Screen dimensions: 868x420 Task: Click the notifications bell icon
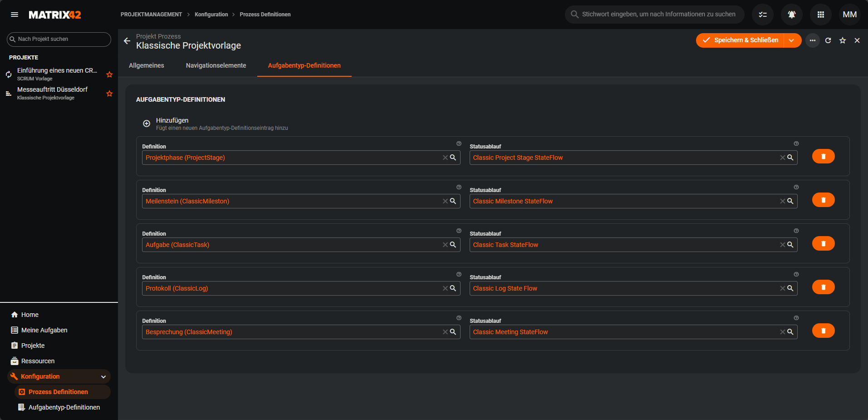tap(791, 15)
